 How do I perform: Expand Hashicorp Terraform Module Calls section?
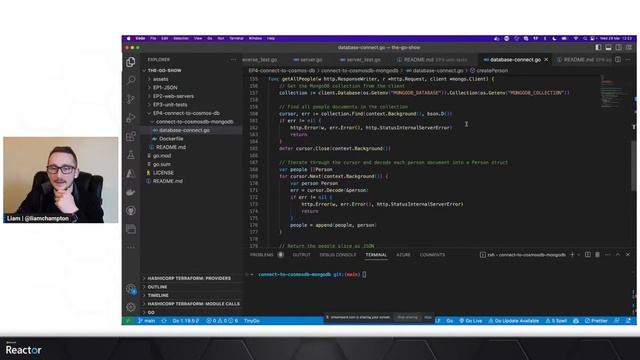point(192,304)
